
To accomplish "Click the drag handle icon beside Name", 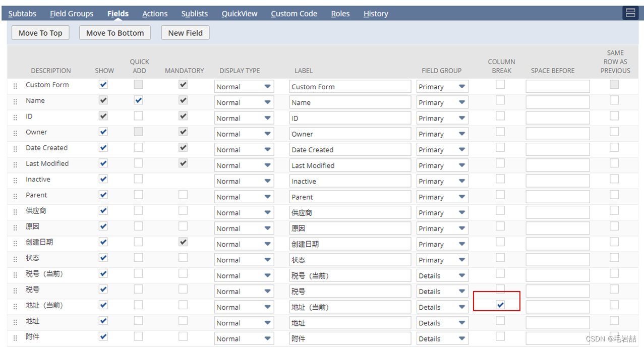I will pyautogui.click(x=15, y=100).
